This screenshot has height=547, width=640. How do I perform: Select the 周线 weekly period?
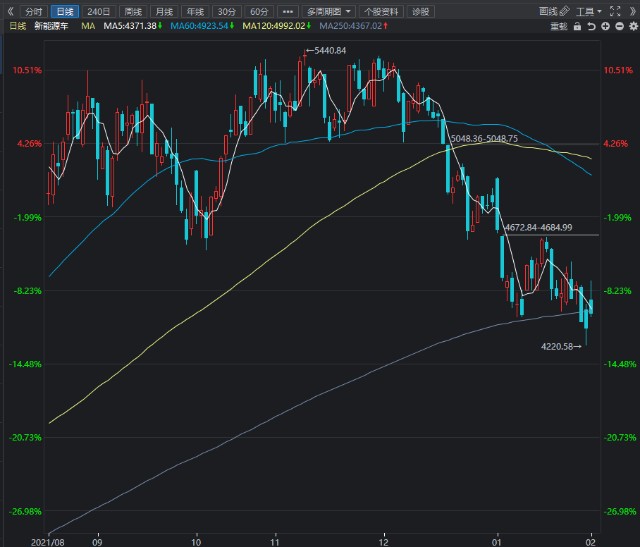click(133, 11)
